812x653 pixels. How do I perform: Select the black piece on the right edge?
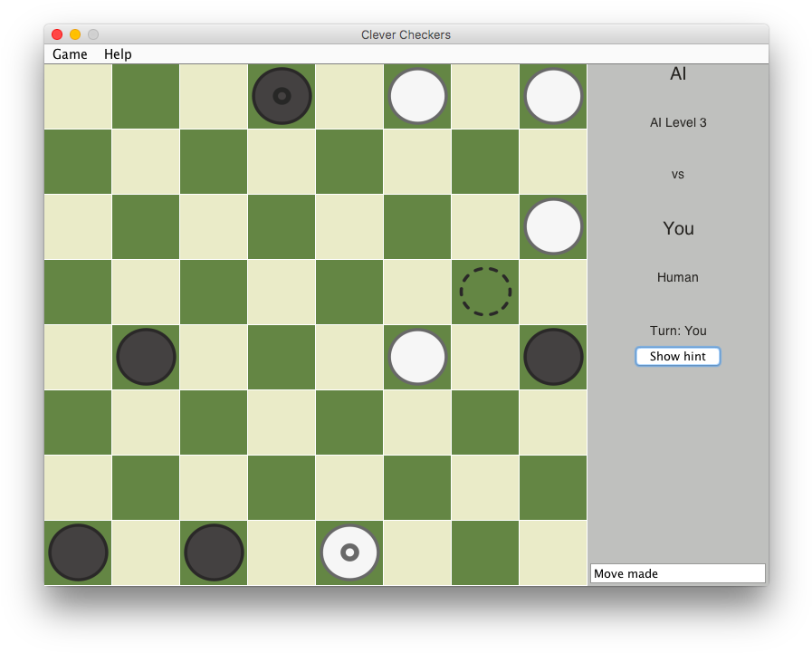[x=553, y=357]
